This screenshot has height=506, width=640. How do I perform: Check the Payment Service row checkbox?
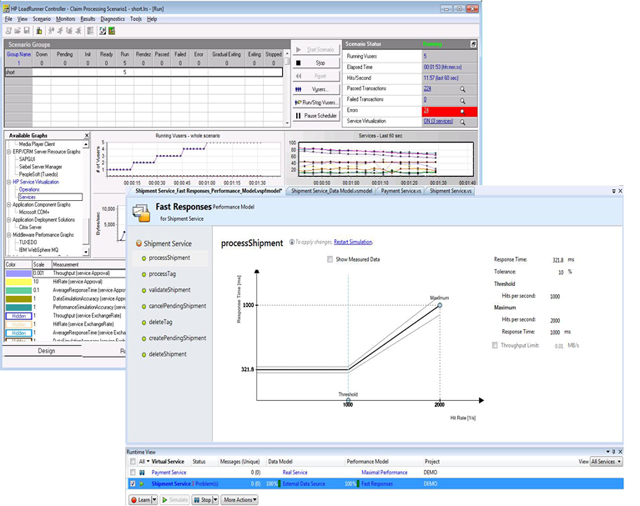coord(133,473)
